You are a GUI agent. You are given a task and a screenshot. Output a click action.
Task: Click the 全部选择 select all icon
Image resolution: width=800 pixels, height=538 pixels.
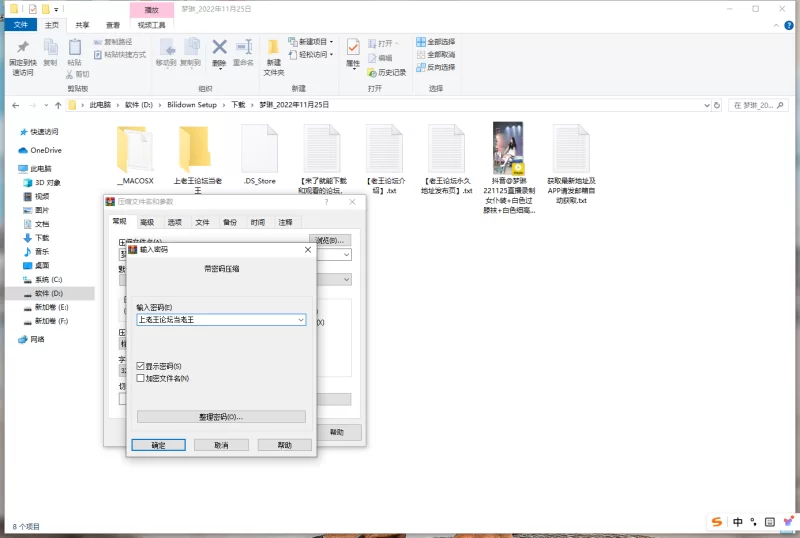click(421, 42)
